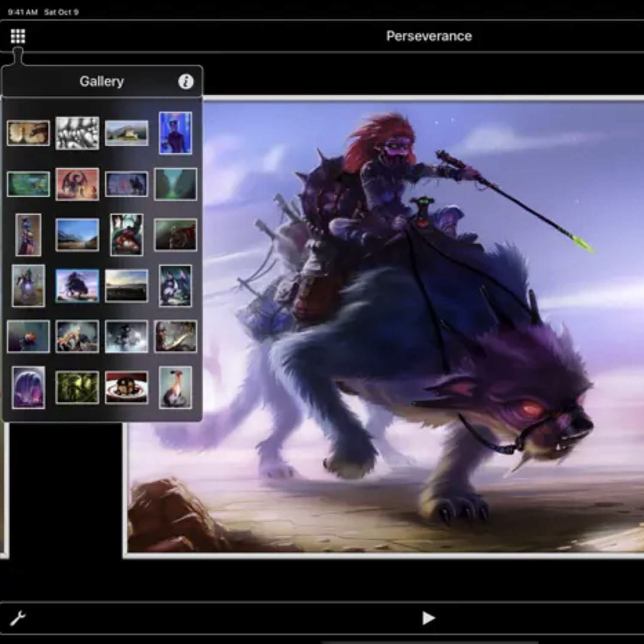This screenshot has height=644, width=644.
Task: Open the yellow-green tangled vines thumbnail
Action: pos(77,388)
